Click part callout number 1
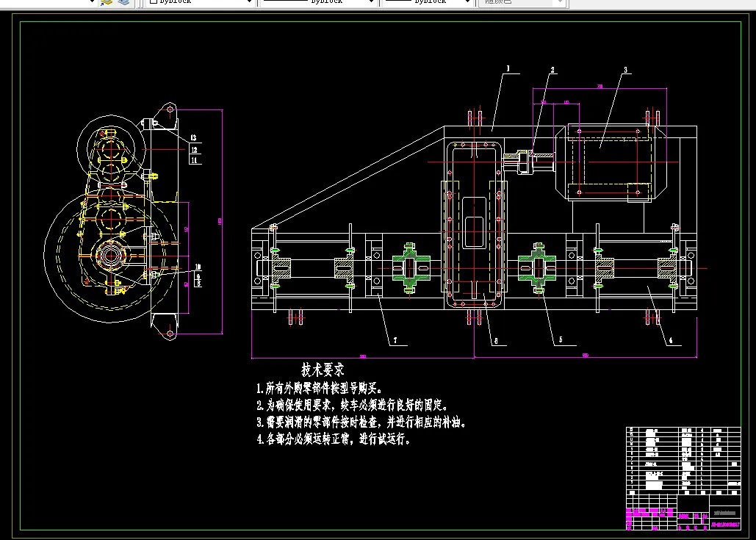The height and width of the screenshot is (540, 756). [507, 68]
